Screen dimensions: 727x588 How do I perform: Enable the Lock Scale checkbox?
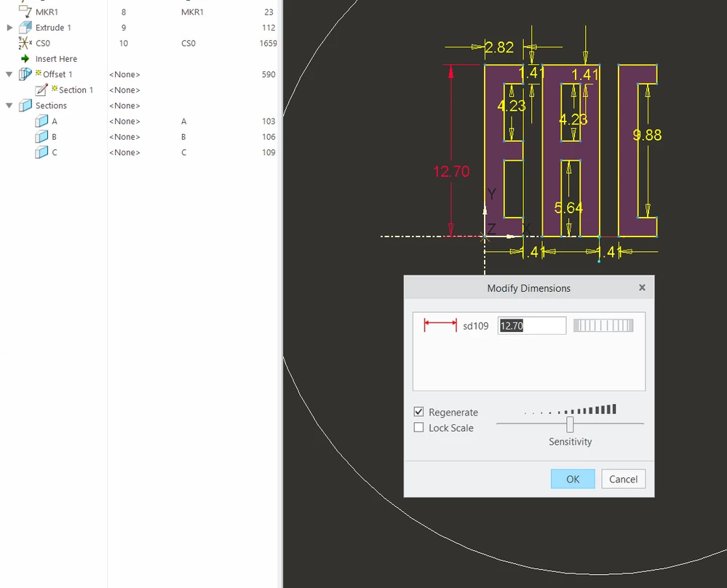pos(418,428)
